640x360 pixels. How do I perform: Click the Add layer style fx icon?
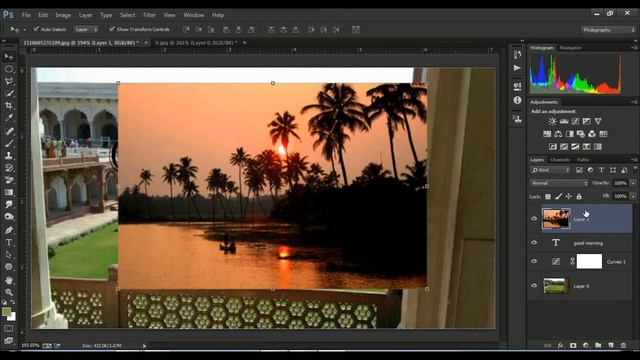[x=560, y=345]
